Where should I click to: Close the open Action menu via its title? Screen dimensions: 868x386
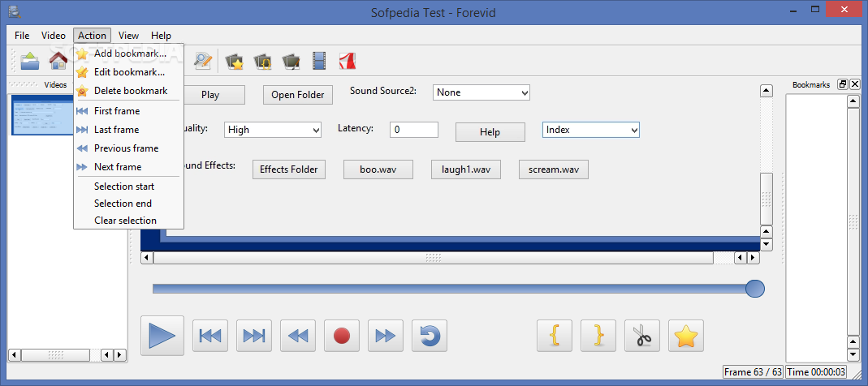click(92, 36)
